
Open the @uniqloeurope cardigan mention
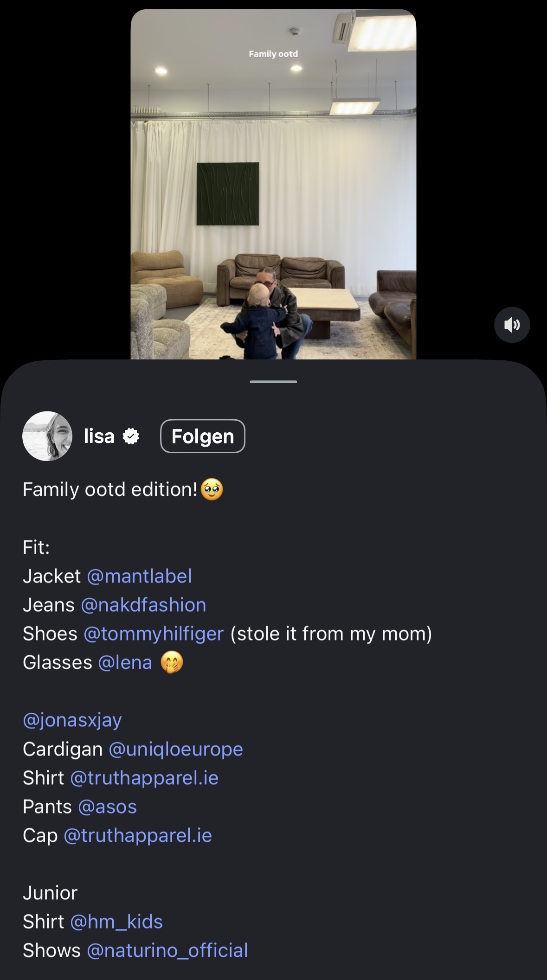(x=176, y=749)
